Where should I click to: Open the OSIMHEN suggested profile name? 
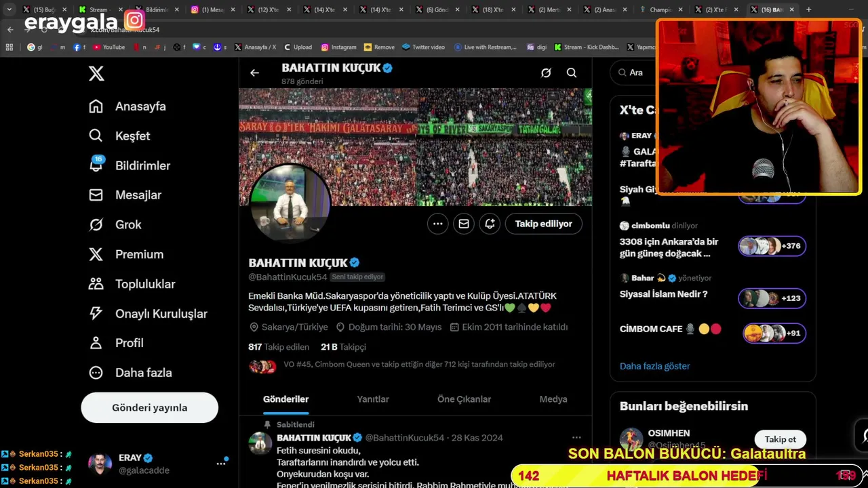tap(669, 433)
